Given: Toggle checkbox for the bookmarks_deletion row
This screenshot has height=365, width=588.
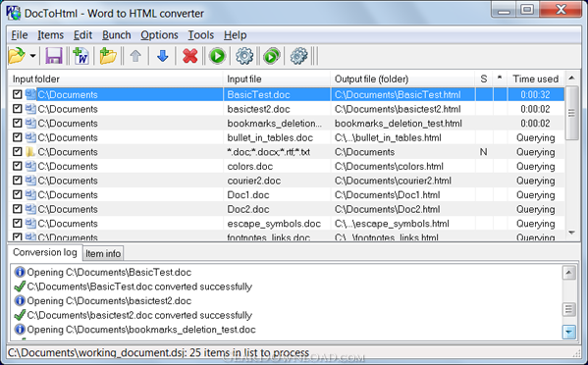Looking at the screenshot, I should point(18,123).
